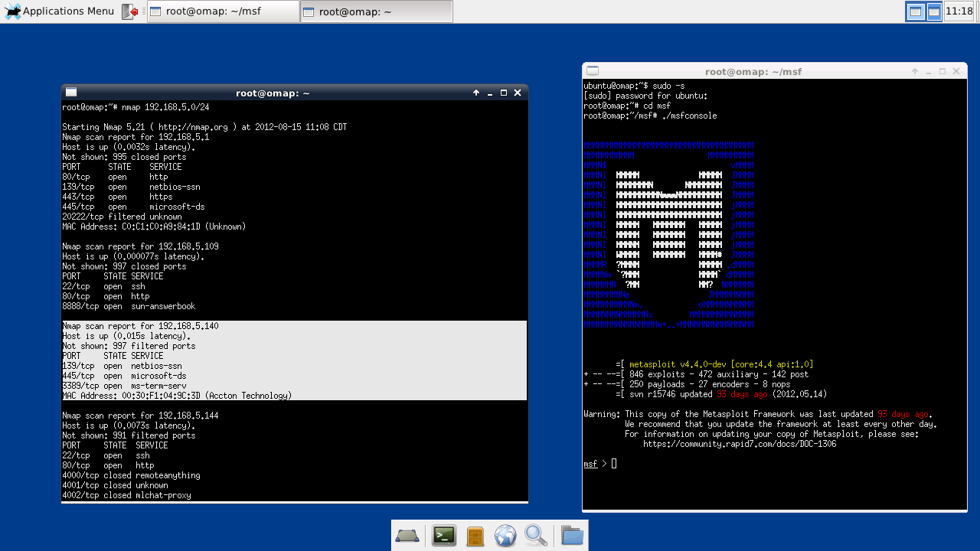The image size is (980, 551).
Task: Open the application finder magnifier icon
Action: [x=536, y=536]
